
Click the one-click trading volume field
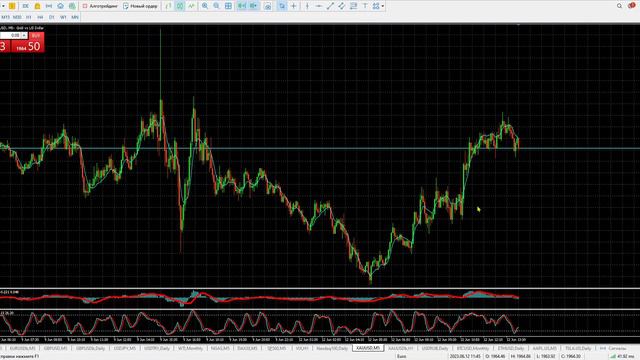[x=11, y=36]
